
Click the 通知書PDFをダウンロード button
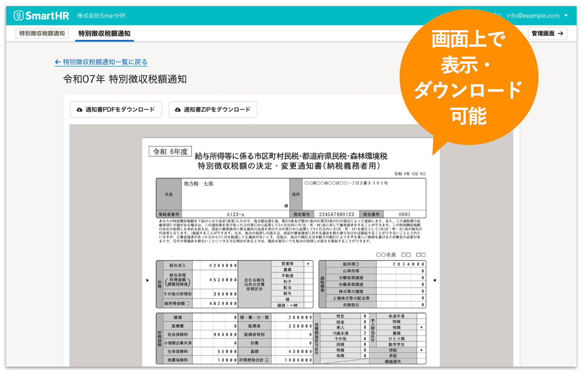coord(116,109)
